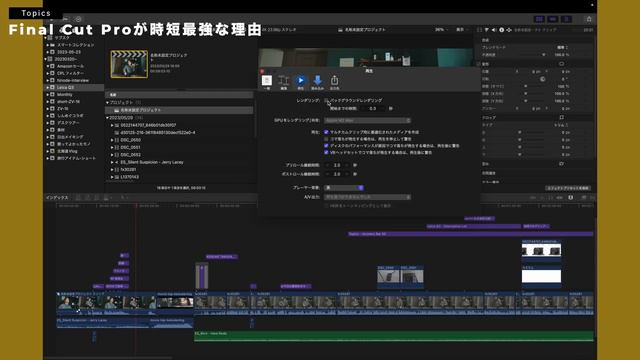Toggle the timeline panel workspace button
The width and height of the screenshot is (640, 360).
(553, 19)
